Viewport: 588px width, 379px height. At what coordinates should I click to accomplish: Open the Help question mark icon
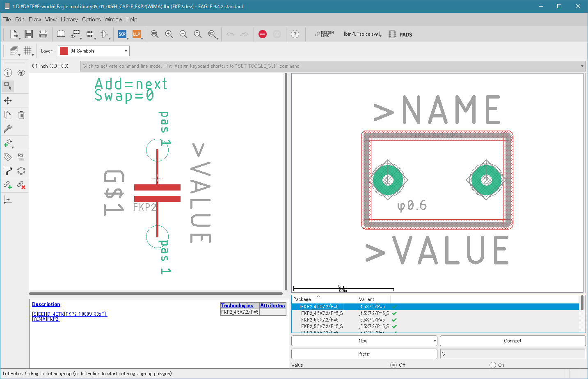tap(295, 34)
